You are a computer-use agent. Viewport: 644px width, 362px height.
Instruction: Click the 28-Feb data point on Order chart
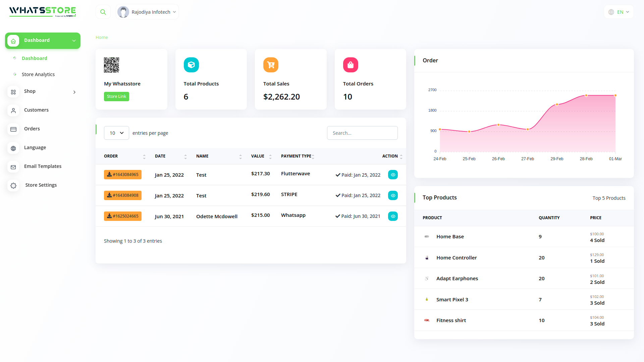tap(586, 96)
